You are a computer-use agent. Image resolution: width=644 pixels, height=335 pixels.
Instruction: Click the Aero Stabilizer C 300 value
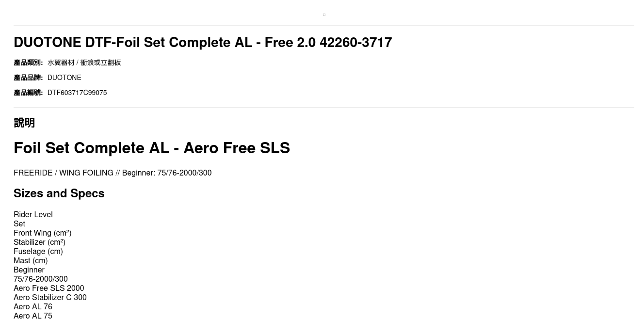coord(50,298)
